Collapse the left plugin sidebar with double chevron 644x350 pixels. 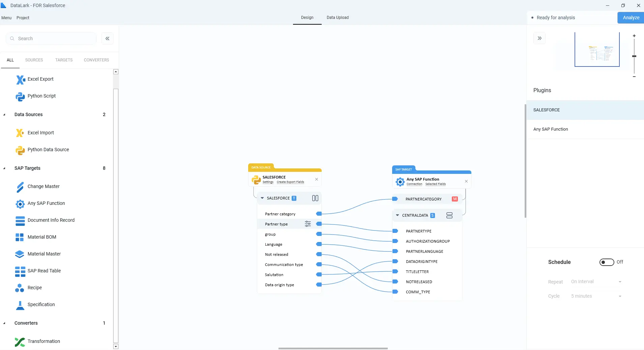107,38
